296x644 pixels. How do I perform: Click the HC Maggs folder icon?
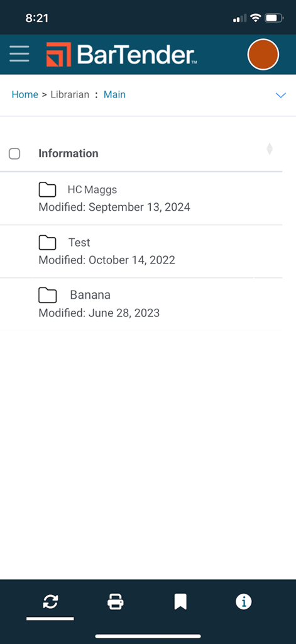pyautogui.click(x=47, y=190)
